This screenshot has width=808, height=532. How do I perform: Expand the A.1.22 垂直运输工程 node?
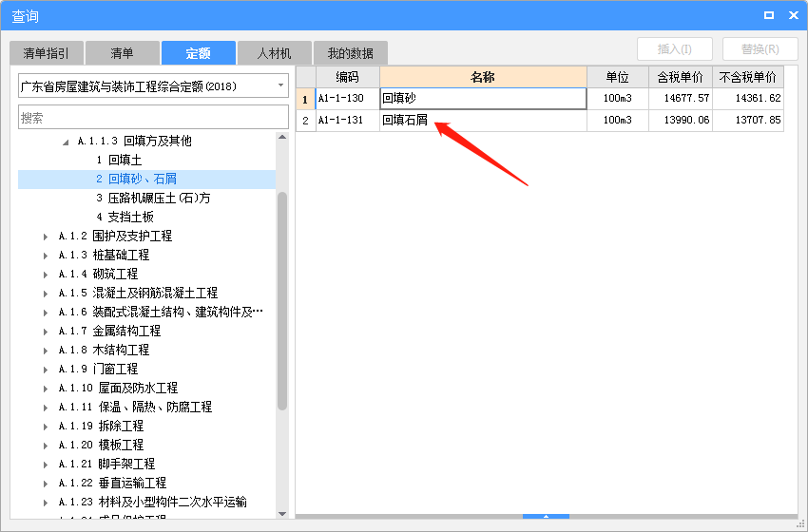pyautogui.click(x=46, y=484)
